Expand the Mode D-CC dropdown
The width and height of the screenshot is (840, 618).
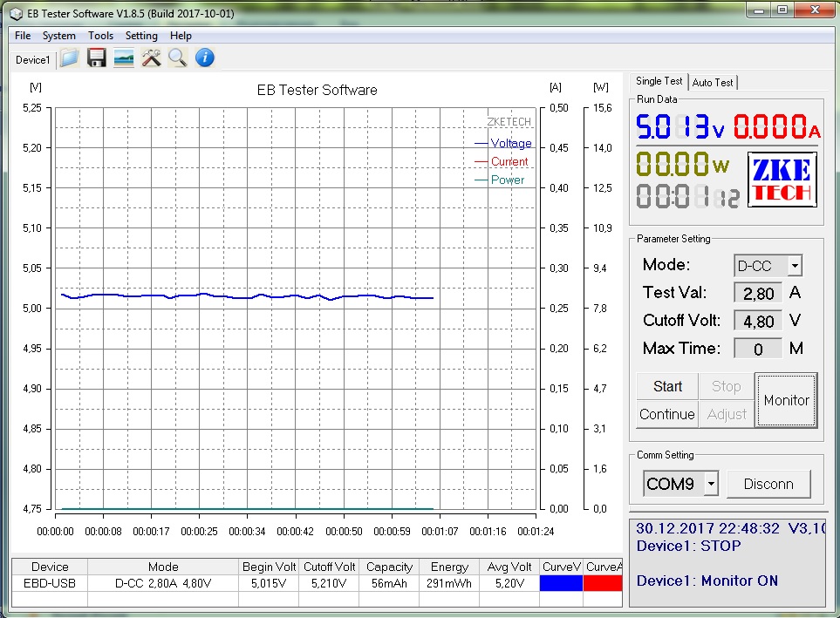pos(795,266)
